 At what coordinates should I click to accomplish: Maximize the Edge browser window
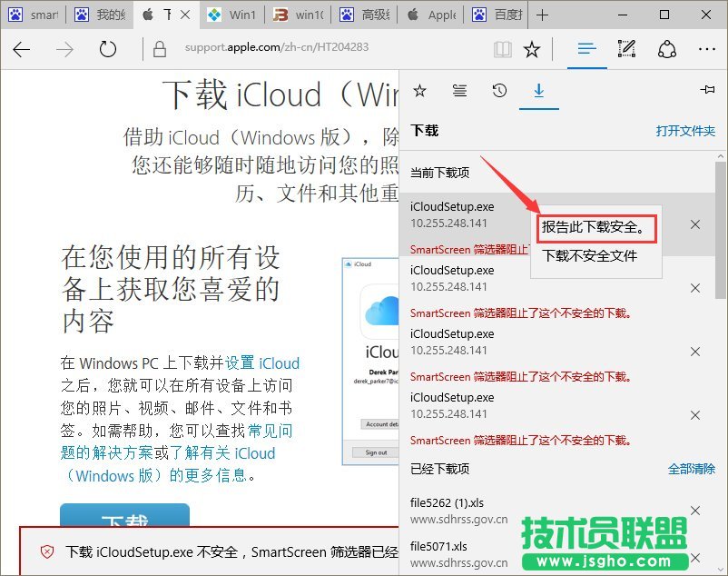pyautogui.click(x=664, y=15)
